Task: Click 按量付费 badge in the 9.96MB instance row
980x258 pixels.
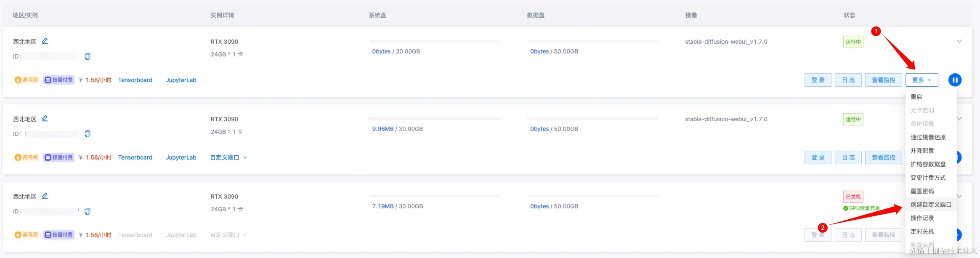Action: tap(59, 157)
